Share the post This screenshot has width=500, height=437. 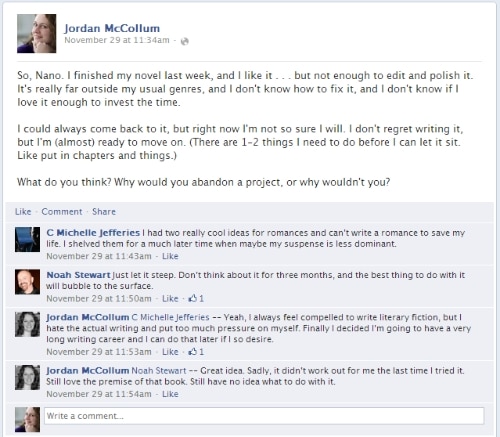point(104,212)
